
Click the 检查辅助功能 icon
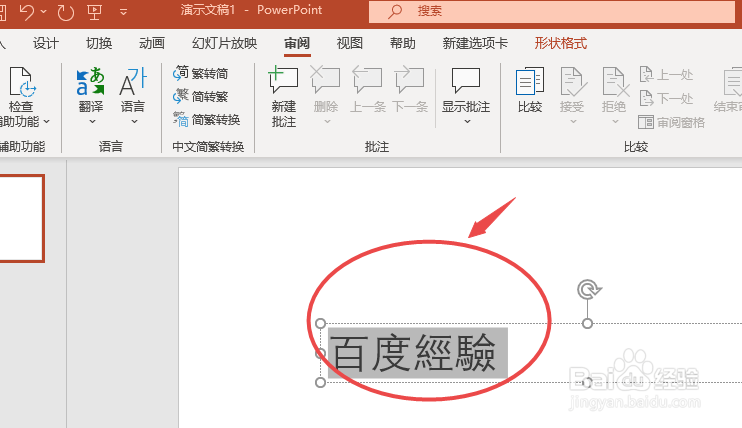pyautogui.click(x=21, y=81)
